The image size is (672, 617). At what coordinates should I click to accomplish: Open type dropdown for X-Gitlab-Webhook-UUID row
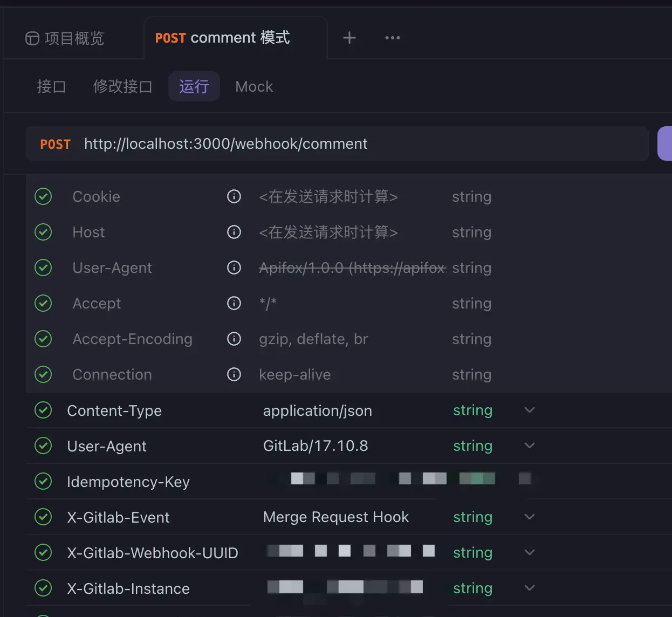(530, 552)
